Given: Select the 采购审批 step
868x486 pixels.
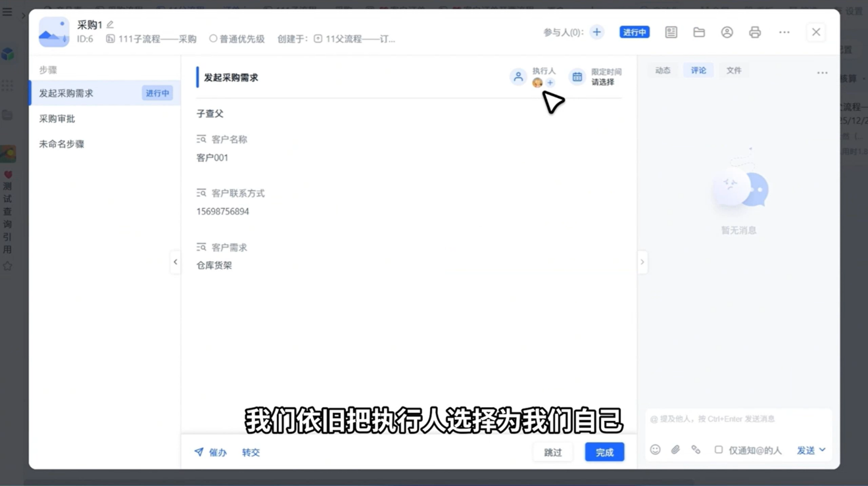Looking at the screenshot, I should [105, 118].
